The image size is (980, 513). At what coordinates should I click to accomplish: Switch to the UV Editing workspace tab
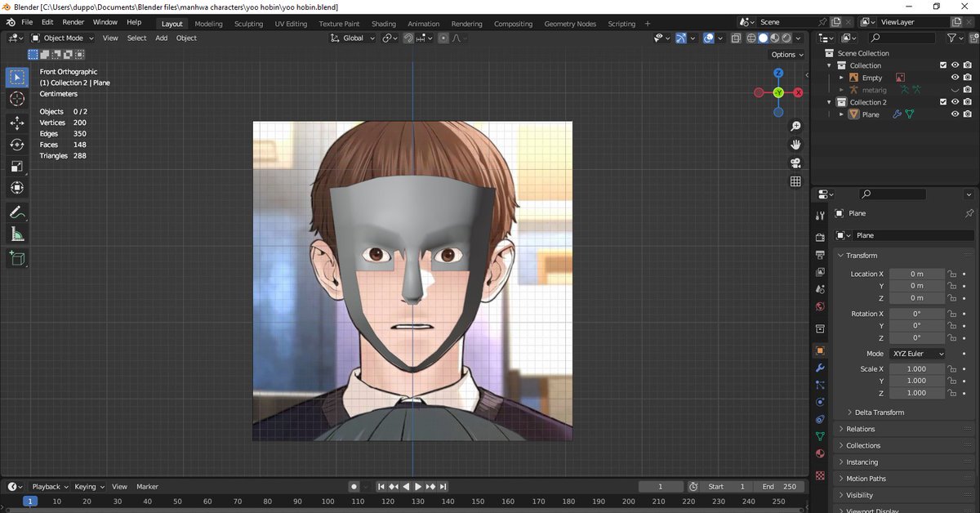291,24
